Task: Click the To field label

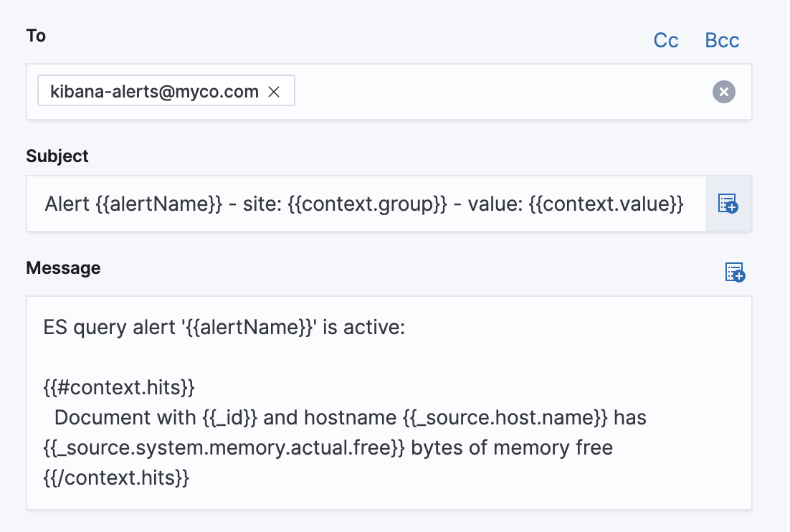Action: pos(36,36)
